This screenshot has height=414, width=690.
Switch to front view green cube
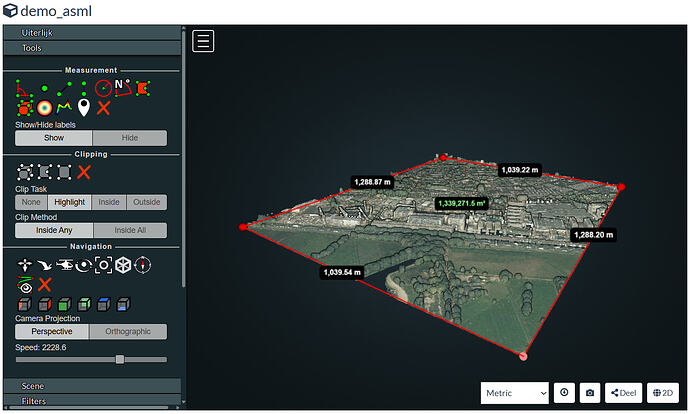coord(64,304)
